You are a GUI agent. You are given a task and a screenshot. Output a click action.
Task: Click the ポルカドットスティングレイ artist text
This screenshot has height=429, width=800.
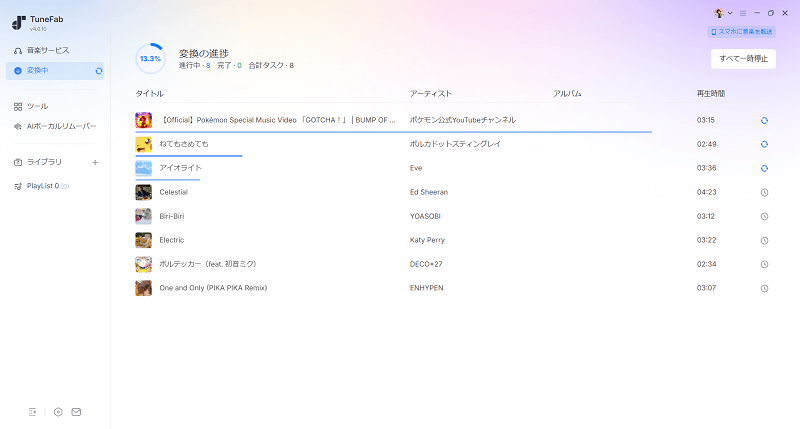455,144
